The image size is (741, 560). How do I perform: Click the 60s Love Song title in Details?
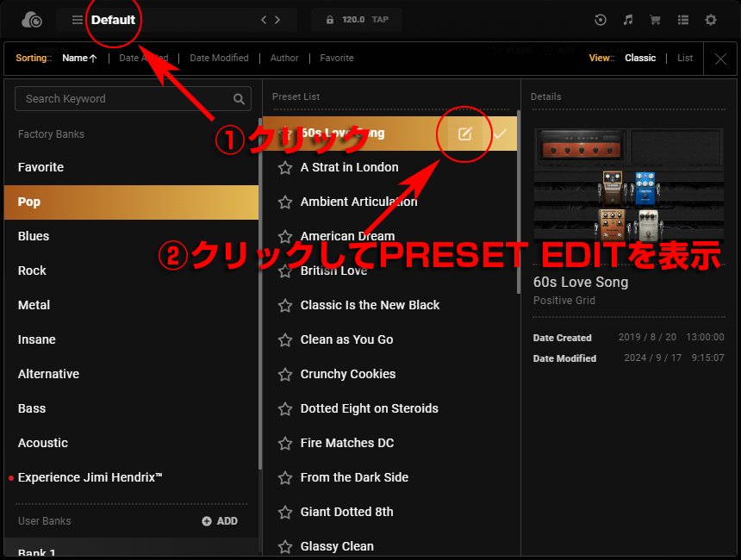coord(581,282)
